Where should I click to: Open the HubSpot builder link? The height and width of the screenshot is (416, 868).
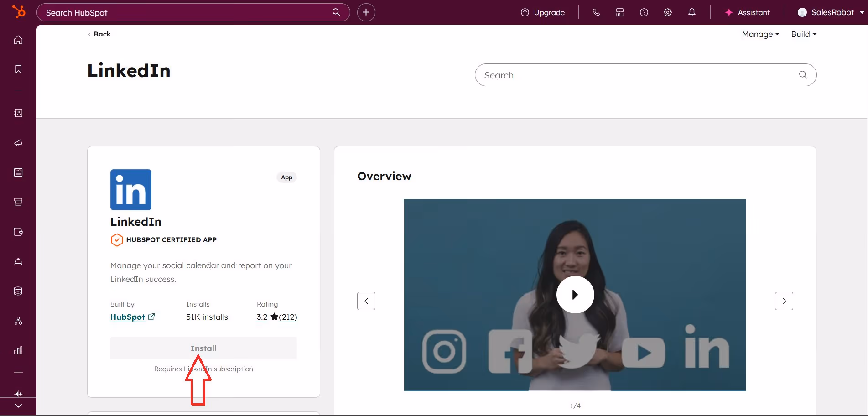point(132,317)
